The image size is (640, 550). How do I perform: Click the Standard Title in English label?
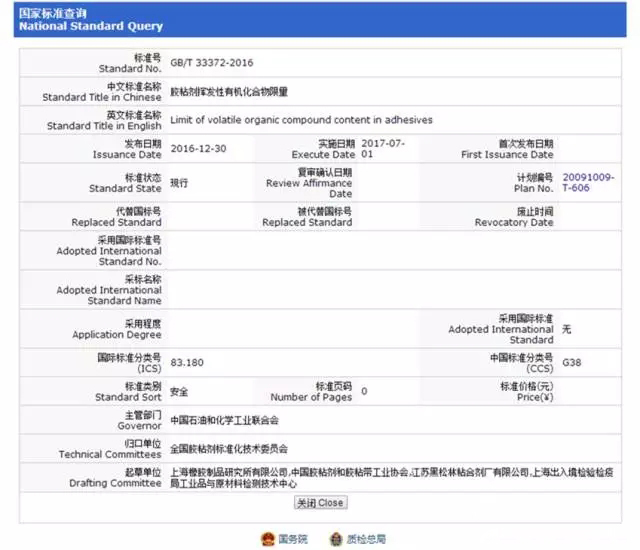[104, 120]
